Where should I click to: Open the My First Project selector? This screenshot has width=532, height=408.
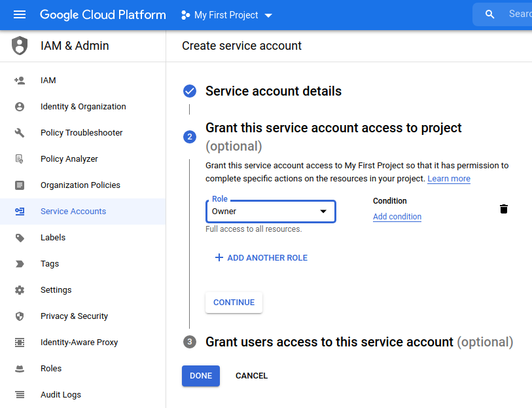click(226, 15)
